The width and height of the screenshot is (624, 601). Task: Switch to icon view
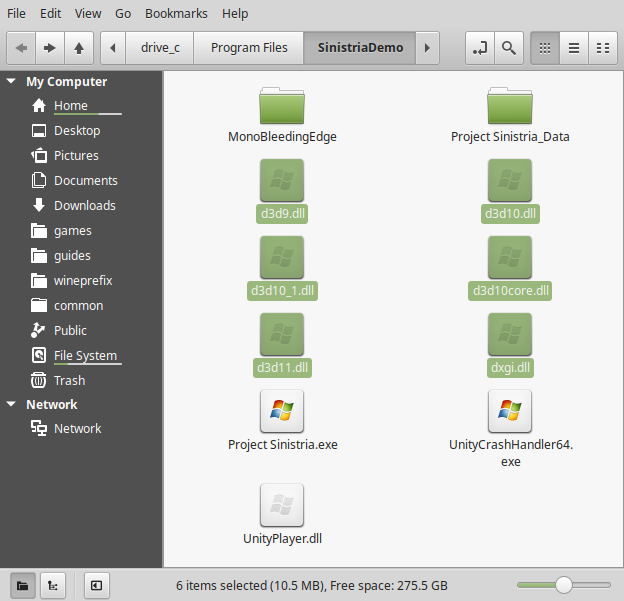(545, 48)
